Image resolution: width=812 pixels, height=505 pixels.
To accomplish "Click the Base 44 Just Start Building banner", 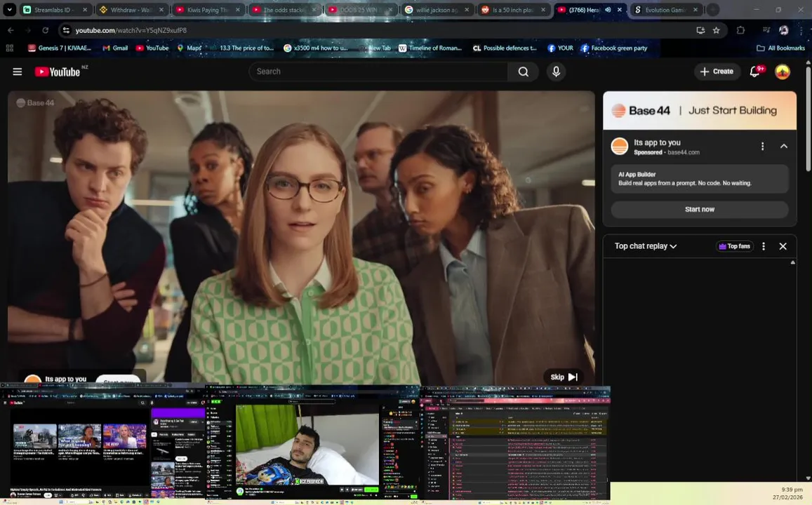I will click(700, 110).
